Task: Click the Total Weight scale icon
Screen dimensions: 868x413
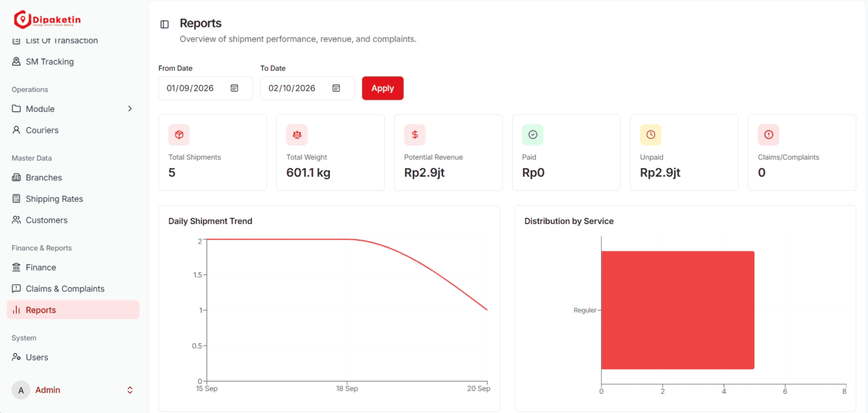Action: coord(297,135)
